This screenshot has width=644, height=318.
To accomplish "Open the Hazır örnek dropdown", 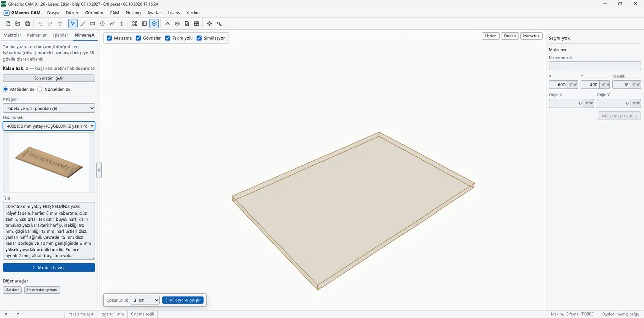I will [49, 126].
